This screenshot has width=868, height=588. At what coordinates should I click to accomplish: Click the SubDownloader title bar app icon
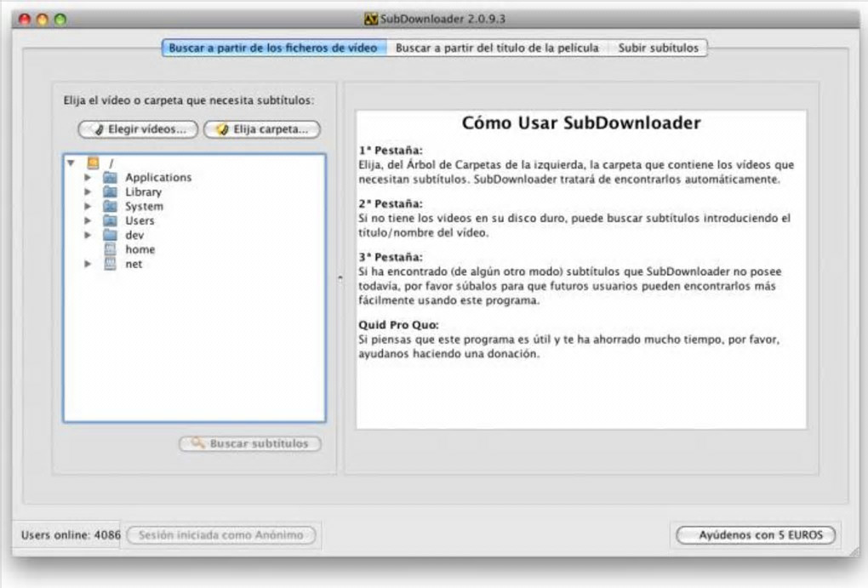pos(371,19)
